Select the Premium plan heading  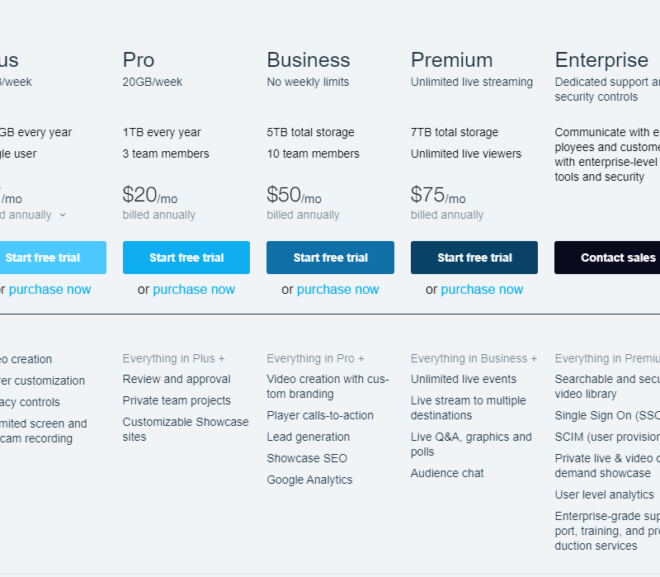click(x=452, y=60)
